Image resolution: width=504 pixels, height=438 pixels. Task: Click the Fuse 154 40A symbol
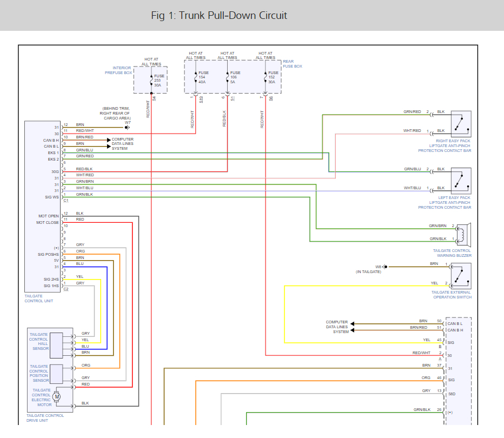(x=195, y=77)
